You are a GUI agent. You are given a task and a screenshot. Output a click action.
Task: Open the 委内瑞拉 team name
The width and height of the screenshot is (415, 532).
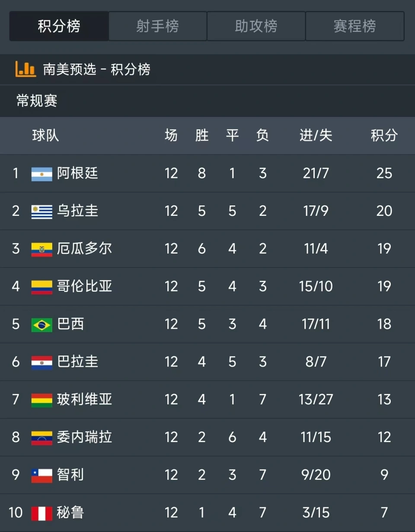point(84,437)
